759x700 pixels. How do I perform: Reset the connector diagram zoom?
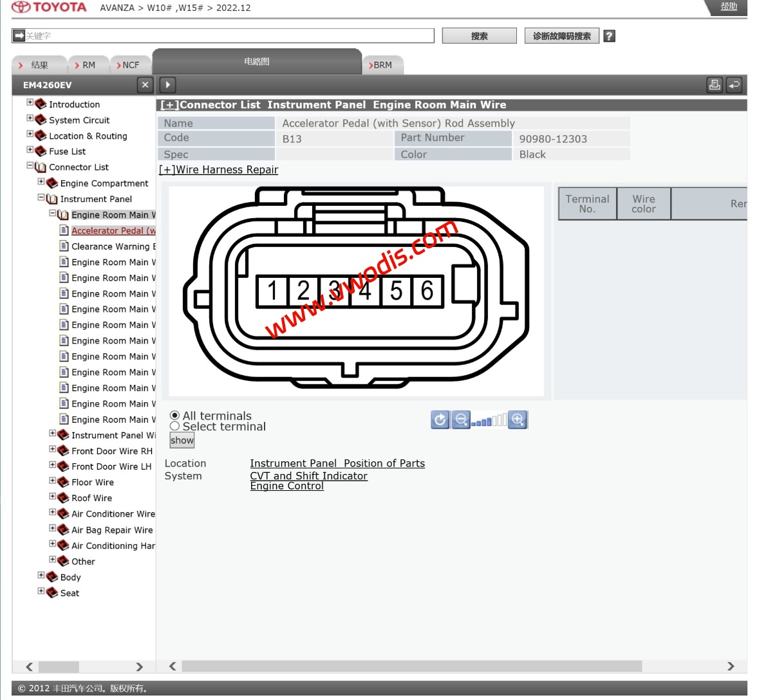[440, 420]
